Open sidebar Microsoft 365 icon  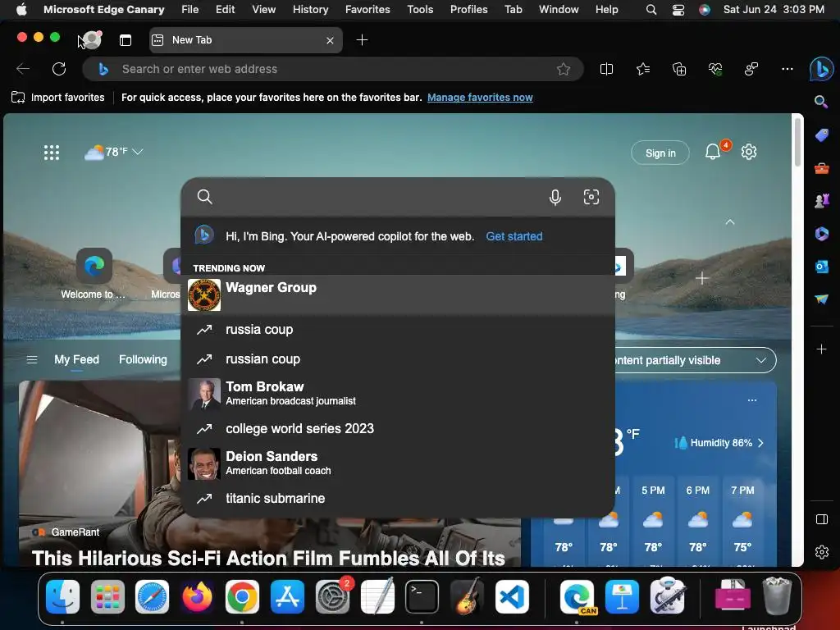pos(821,234)
